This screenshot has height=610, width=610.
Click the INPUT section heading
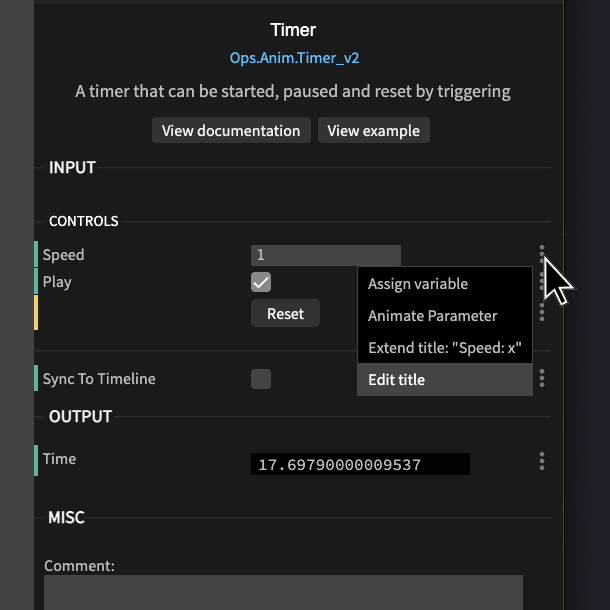72,168
